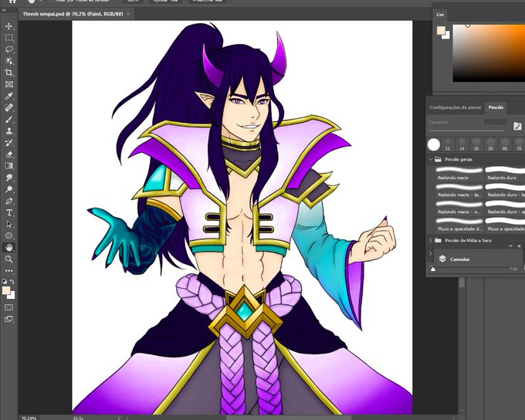Image resolution: width=525 pixels, height=420 pixels.
Task: Select the Gradient tool
Action: [x=9, y=166]
